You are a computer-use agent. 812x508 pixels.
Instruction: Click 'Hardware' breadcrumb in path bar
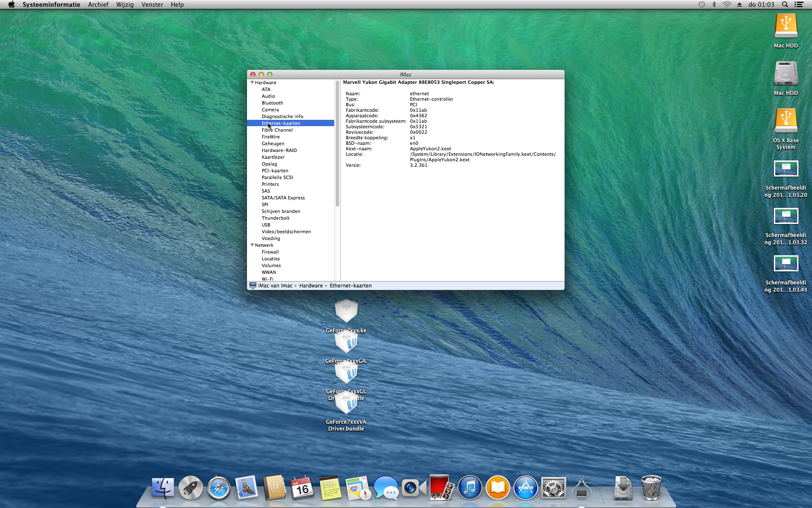click(311, 286)
